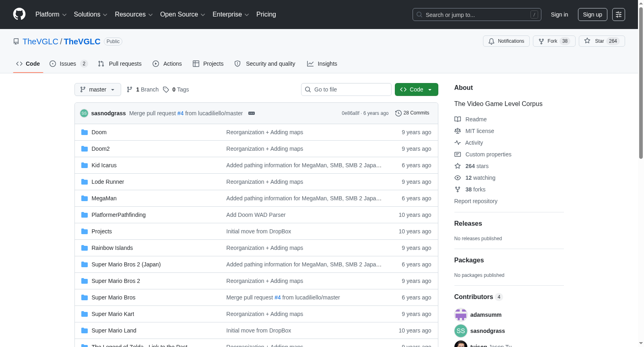Click the Kid Icarus folder icon
Screen dimensions: 644x347
pos(85,165)
